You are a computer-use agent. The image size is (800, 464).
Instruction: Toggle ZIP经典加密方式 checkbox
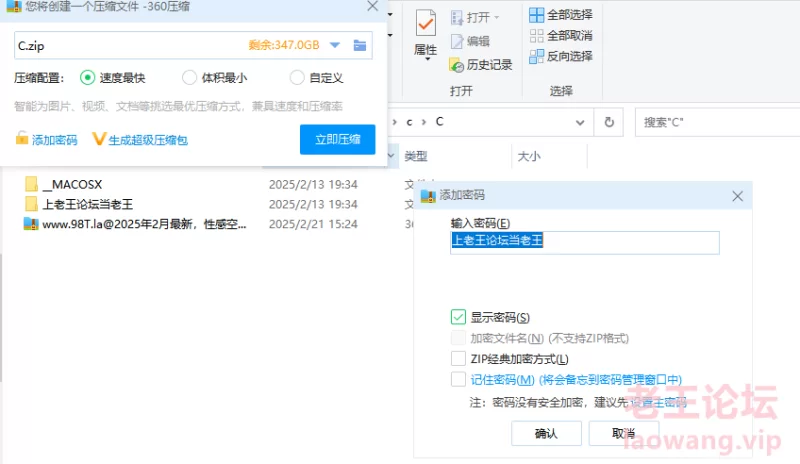coord(458,358)
